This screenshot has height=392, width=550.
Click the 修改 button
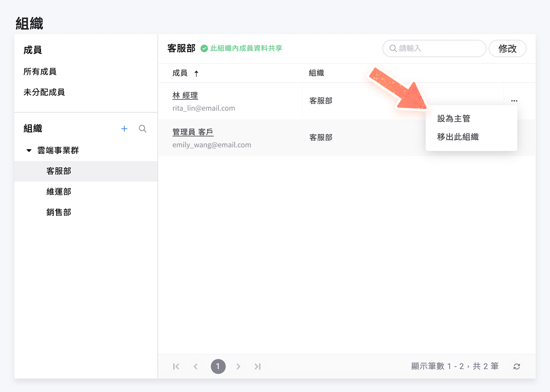pos(507,49)
